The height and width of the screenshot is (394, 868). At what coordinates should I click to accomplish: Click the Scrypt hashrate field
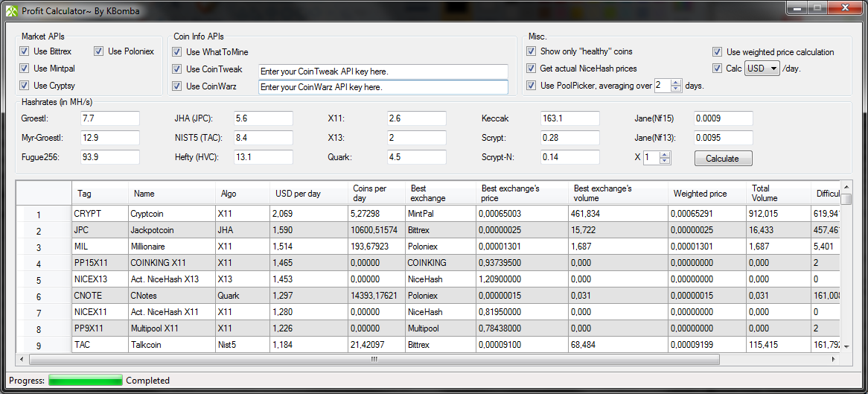(570, 138)
